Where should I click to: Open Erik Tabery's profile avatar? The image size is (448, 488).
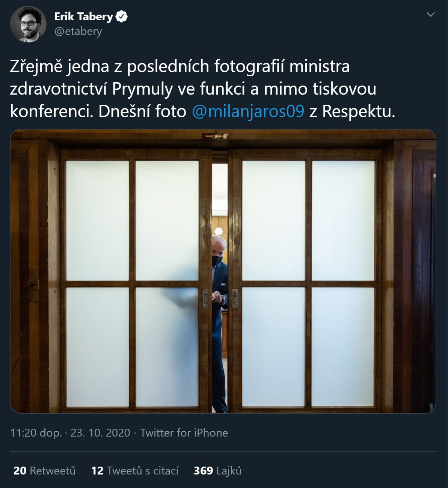(28, 24)
